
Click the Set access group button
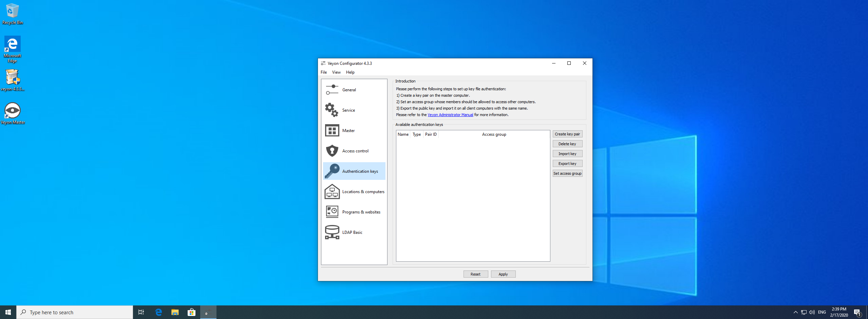[x=567, y=173]
